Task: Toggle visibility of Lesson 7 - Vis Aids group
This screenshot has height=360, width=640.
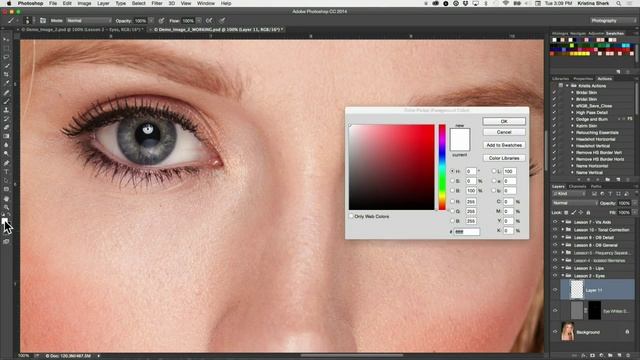Action: pyautogui.click(x=555, y=222)
